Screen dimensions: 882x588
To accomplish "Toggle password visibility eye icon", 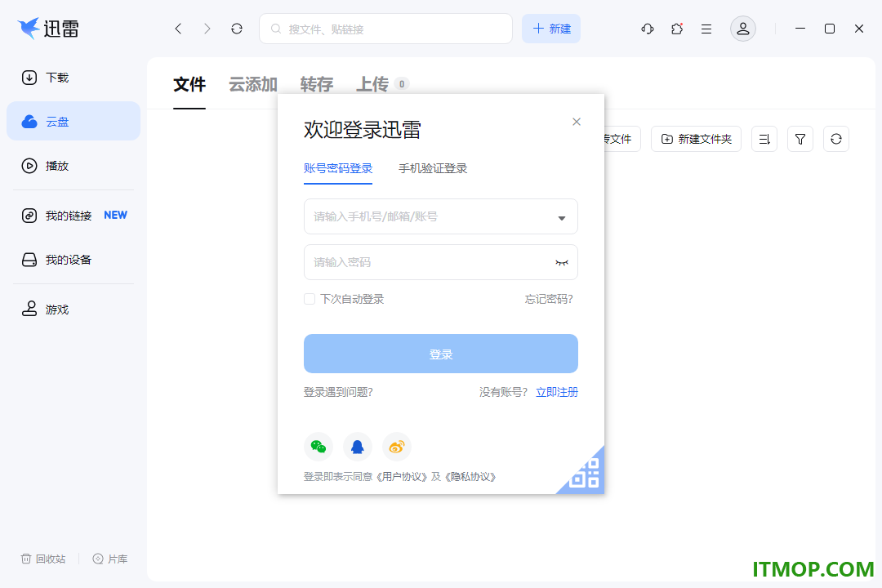I will click(561, 263).
